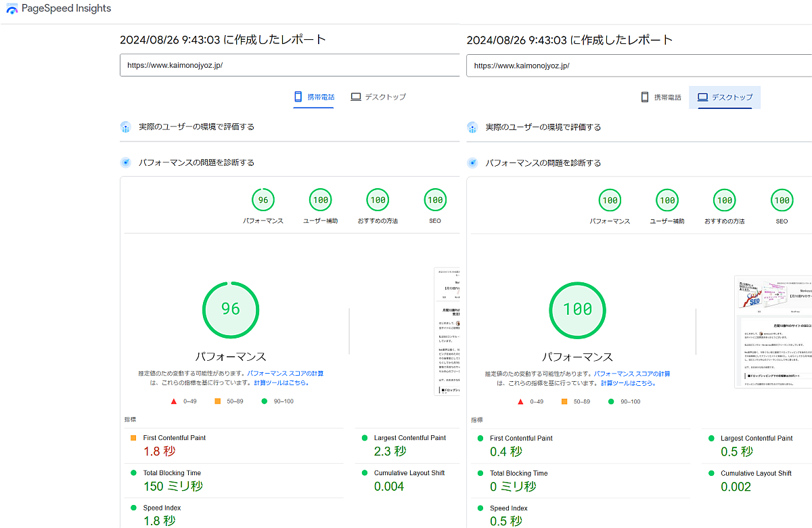Click the 2.3 秒 Largest Contentful Paint value

click(x=390, y=451)
